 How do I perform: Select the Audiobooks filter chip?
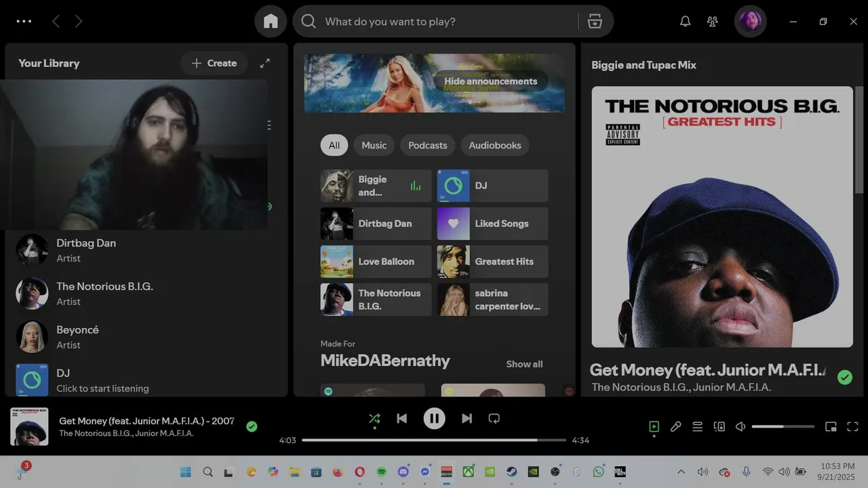click(x=495, y=145)
